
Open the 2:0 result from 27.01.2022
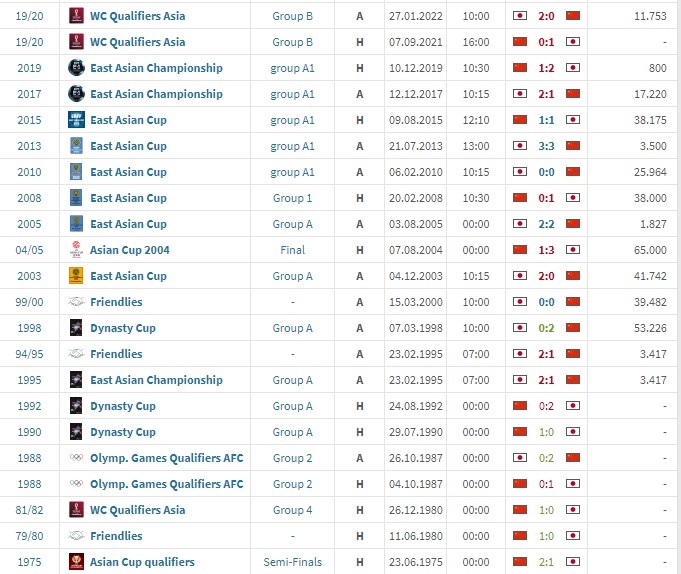(546, 16)
